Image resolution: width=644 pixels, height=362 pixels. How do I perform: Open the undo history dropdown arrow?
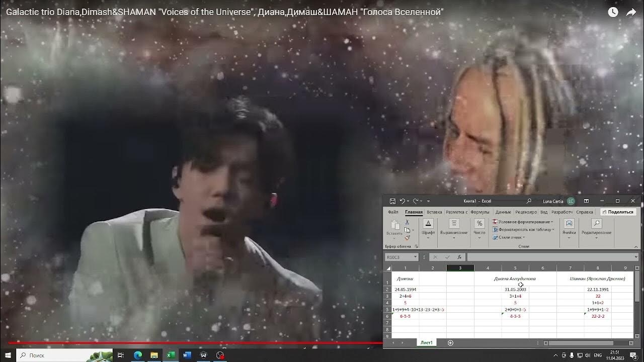pos(408,201)
